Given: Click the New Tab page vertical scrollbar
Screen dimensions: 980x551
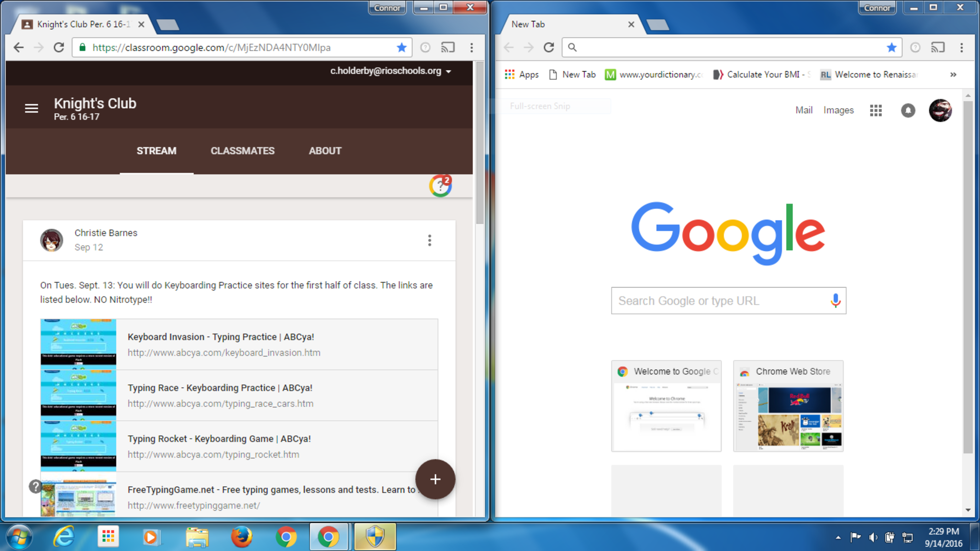Looking at the screenshot, I should (968, 278).
